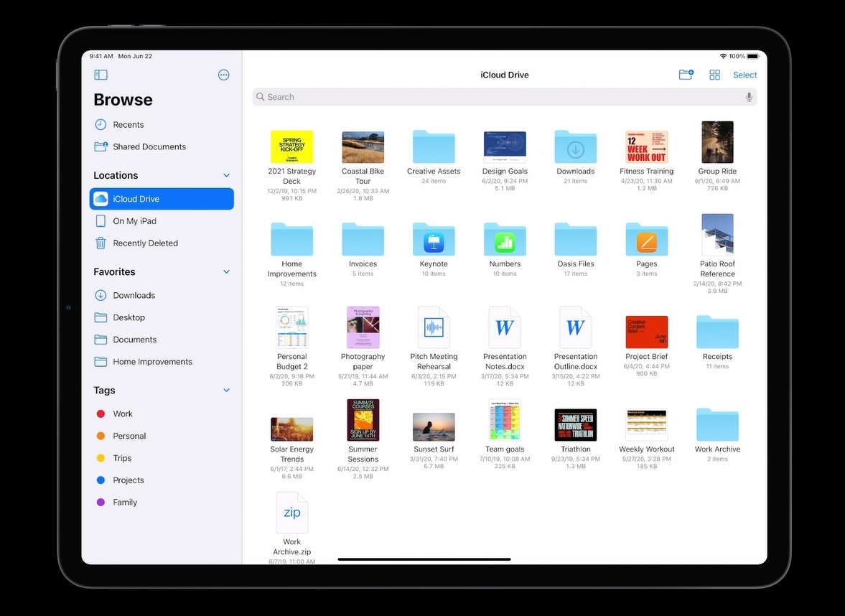Screen dimensions: 845x616
Task: Toggle the sidebar panel icon
Action: [x=101, y=75]
